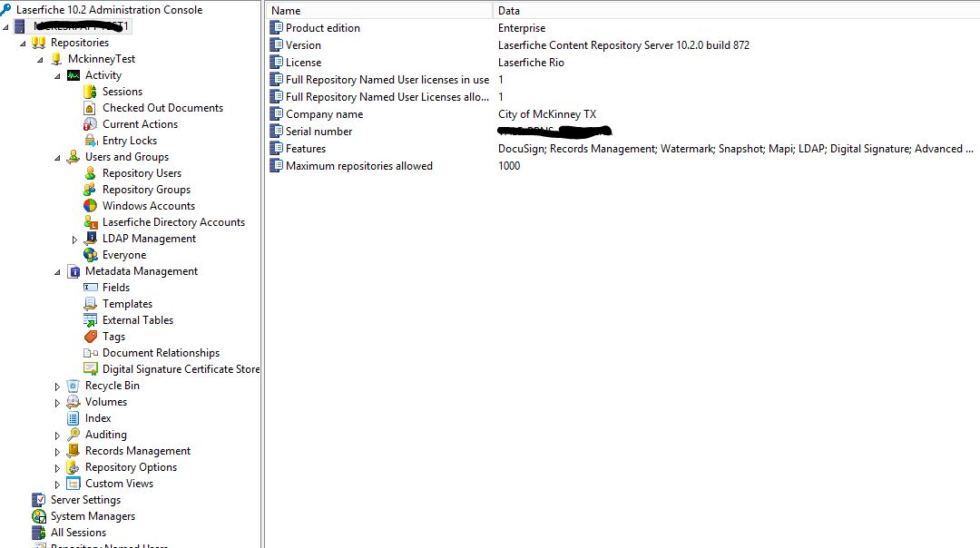This screenshot has width=980, height=548.
Task: Select the Serial number row name
Action: [318, 132]
